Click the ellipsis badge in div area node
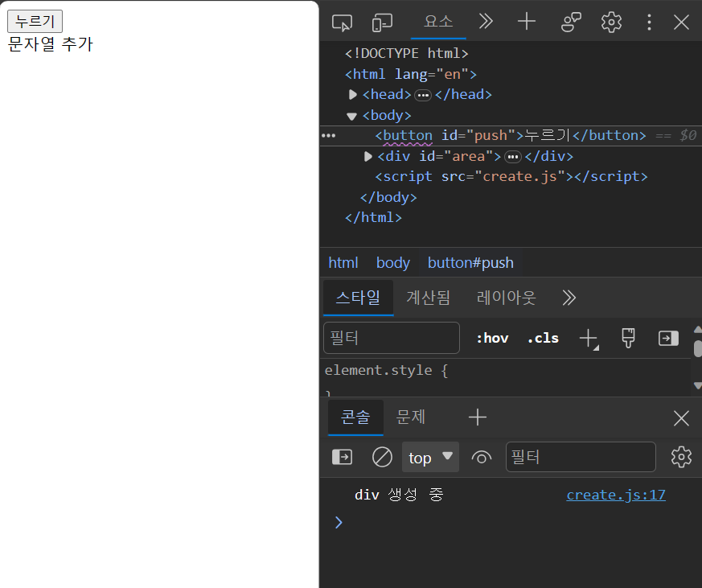 click(512, 157)
